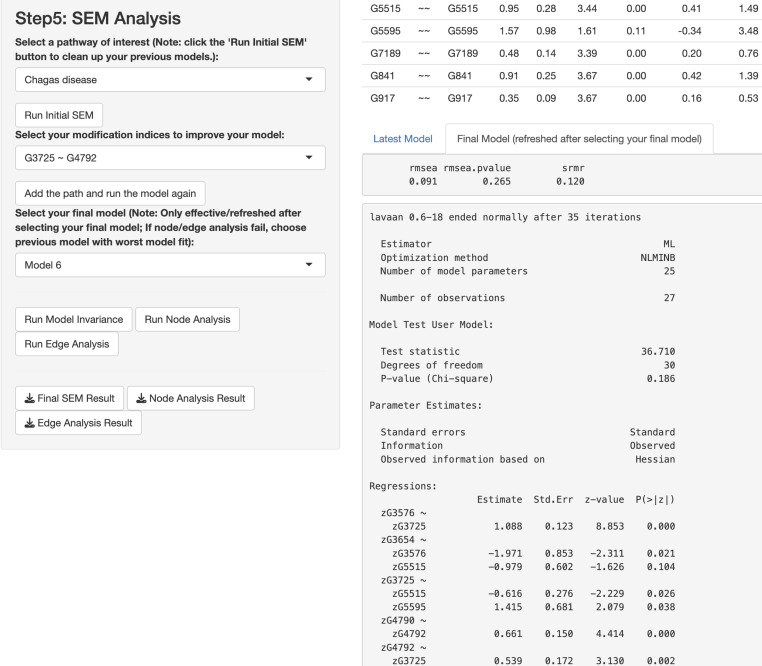Select the Final Model tab

pyautogui.click(x=579, y=139)
